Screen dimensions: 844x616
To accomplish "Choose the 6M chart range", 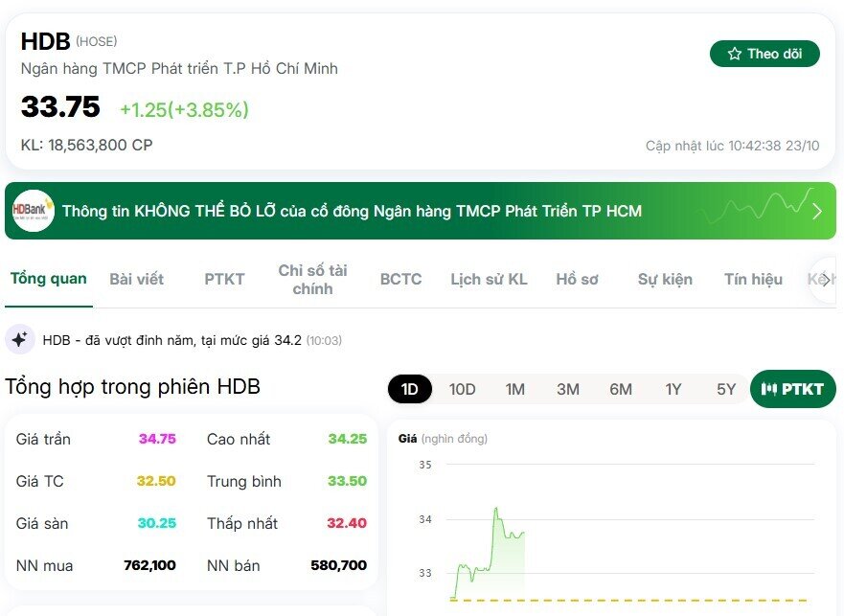I will tap(621, 389).
